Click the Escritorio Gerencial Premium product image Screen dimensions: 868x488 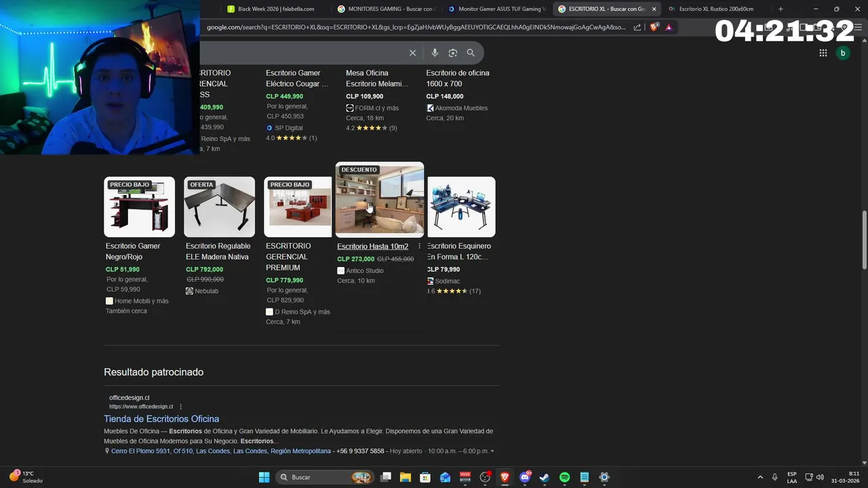point(298,207)
